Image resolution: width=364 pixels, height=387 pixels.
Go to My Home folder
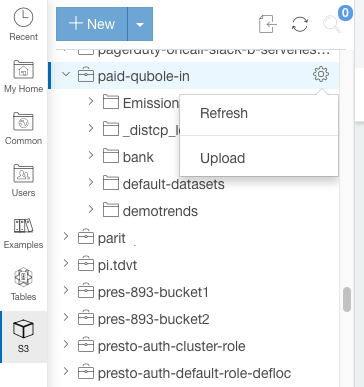click(23, 77)
